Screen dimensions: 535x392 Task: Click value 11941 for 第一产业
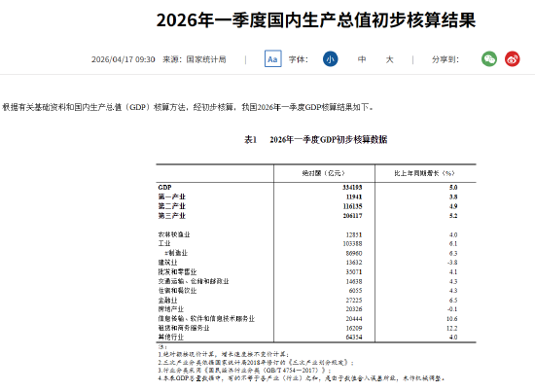click(354, 196)
